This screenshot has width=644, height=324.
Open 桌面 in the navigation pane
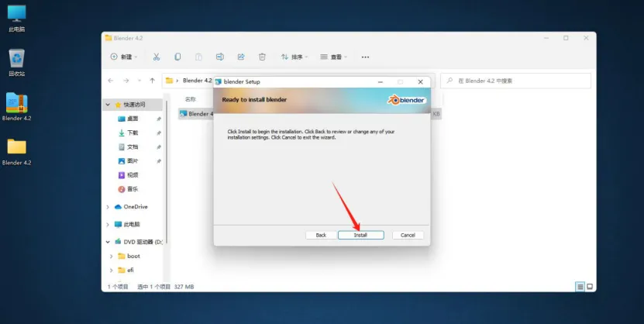tap(133, 119)
